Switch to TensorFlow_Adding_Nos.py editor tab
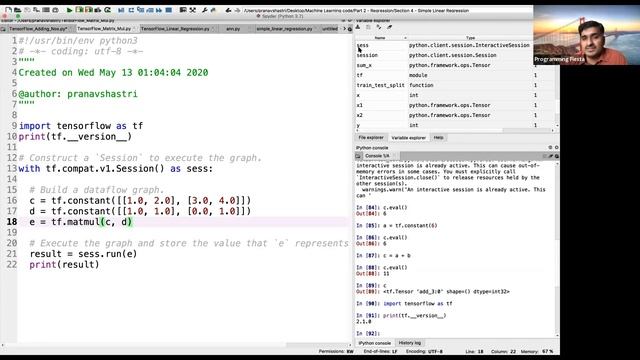The height and width of the screenshot is (360, 640). tap(38, 29)
